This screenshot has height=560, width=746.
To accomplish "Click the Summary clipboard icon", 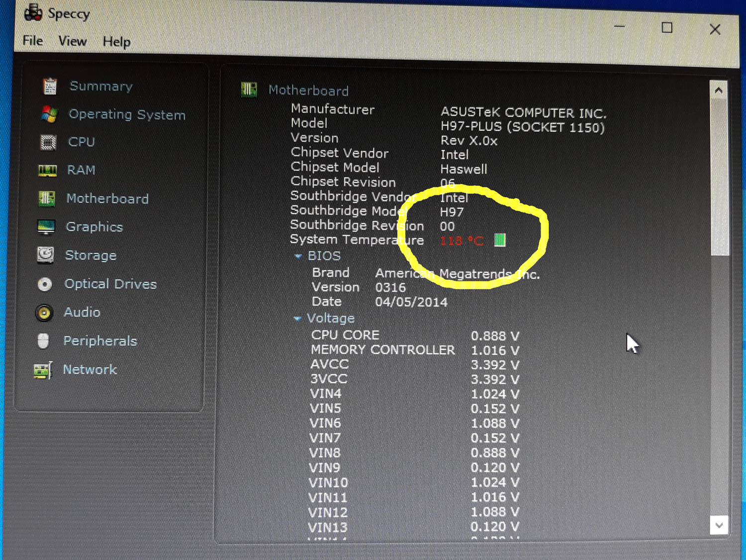I will pos(50,86).
